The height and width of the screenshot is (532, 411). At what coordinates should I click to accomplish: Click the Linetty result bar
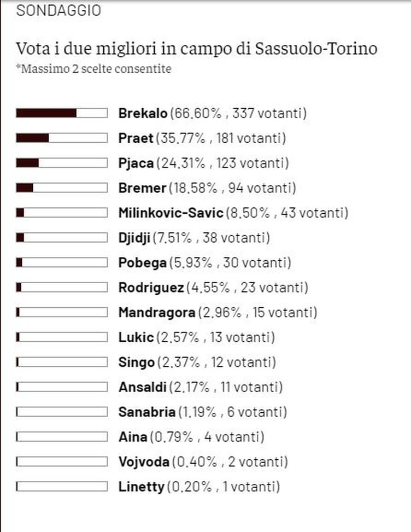pos(62,486)
